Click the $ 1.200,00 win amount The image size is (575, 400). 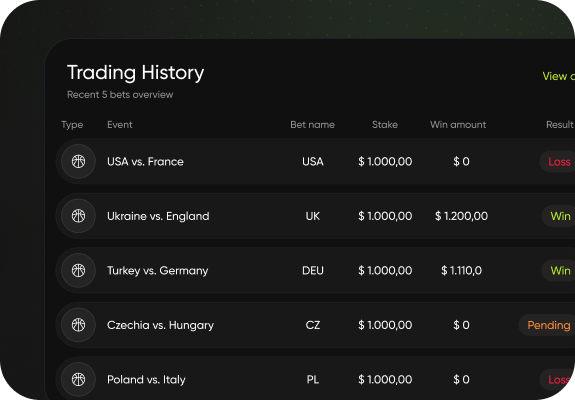click(x=461, y=216)
